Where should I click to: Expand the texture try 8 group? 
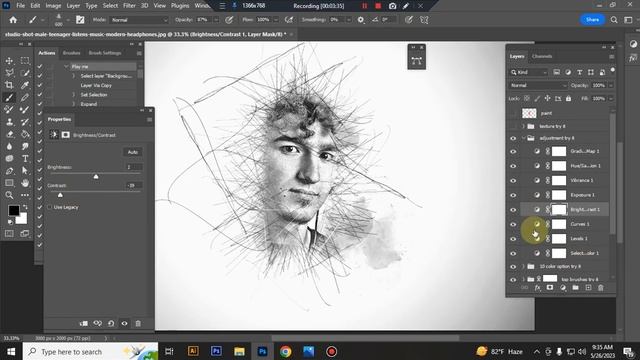coord(524,127)
